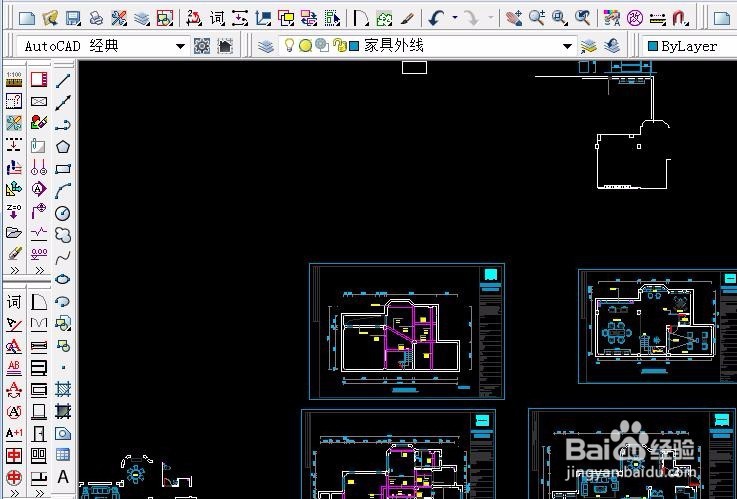Select the Multiline Text A tool
Screen dimensions: 737x499
(63, 477)
